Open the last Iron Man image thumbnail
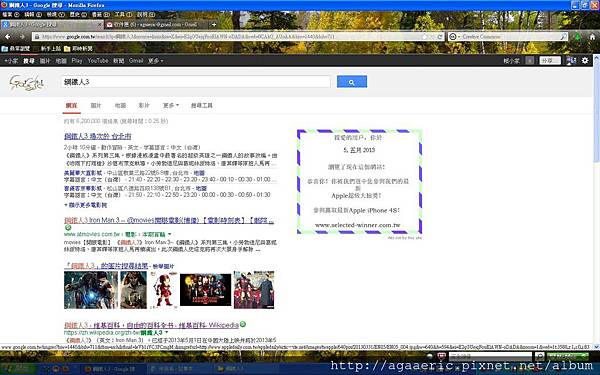Screen dimensions: 600x375 (254, 290)
